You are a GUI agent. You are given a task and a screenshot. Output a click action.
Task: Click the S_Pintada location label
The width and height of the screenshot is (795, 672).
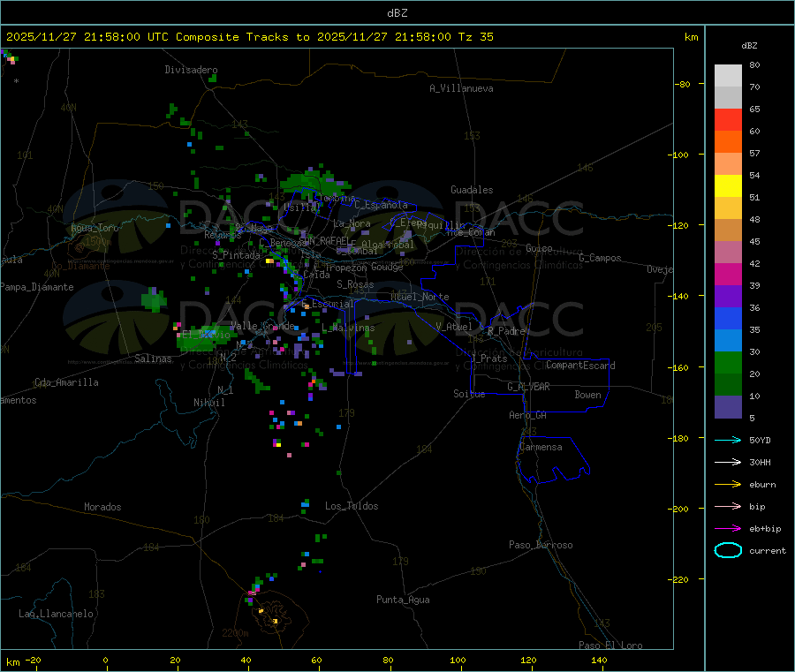click(236, 255)
